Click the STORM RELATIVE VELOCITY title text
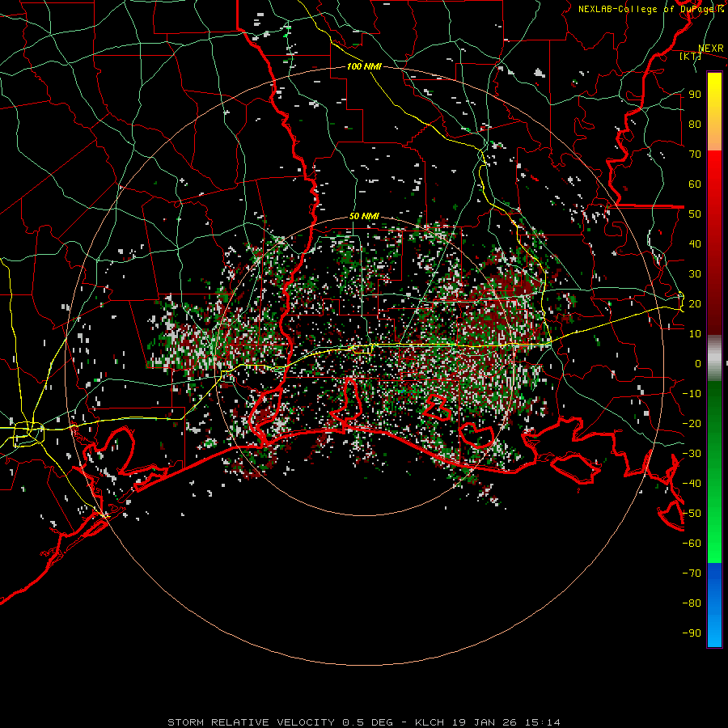Image resolution: width=728 pixels, height=728 pixels. (x=252, y=722)
